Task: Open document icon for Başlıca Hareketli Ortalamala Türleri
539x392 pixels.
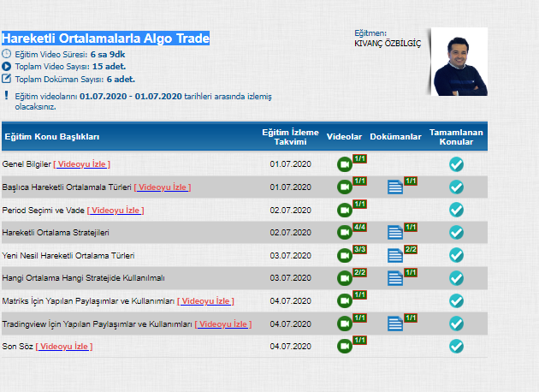Action: point(395,187)
